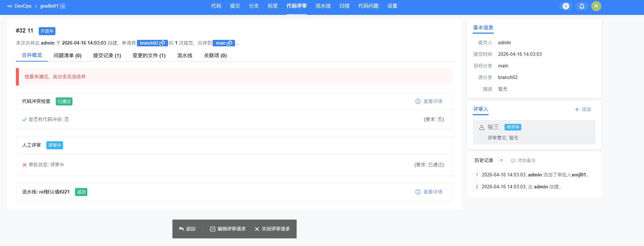Image resolution: width=644 pixels, height=246 pixels.
Task: Click the plus create icon in header
Action: pos(566,6)
